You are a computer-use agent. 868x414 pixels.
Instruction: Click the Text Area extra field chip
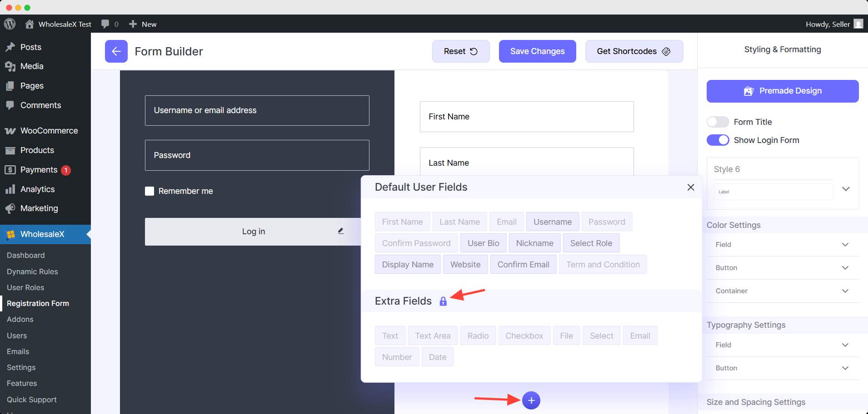tap(433, 335)
